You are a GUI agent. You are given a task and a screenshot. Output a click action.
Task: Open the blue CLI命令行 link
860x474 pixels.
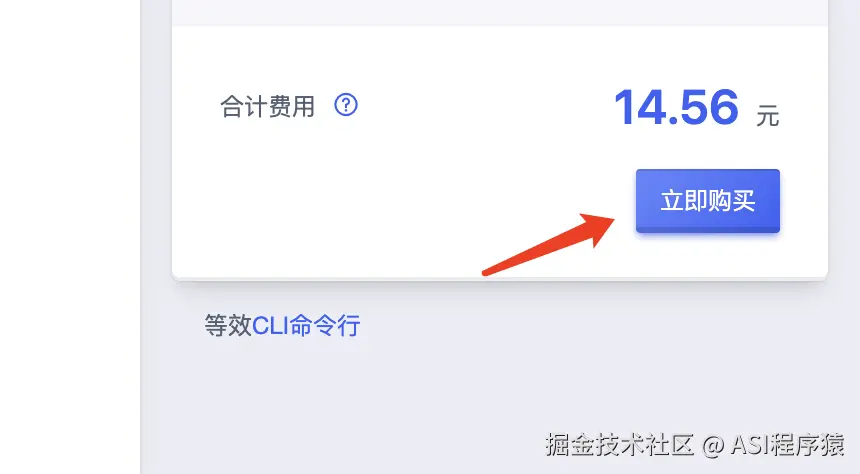(306, 325)
